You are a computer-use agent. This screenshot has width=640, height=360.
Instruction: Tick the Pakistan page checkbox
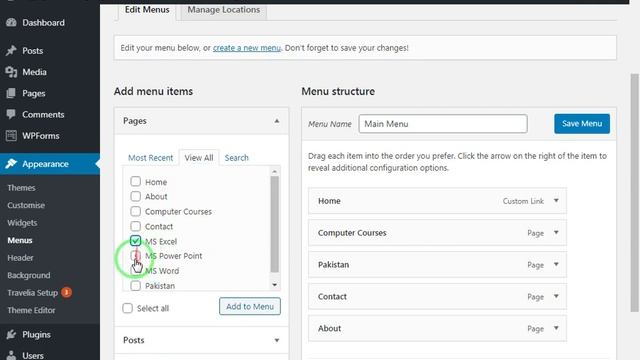click(x=136, y=285)
